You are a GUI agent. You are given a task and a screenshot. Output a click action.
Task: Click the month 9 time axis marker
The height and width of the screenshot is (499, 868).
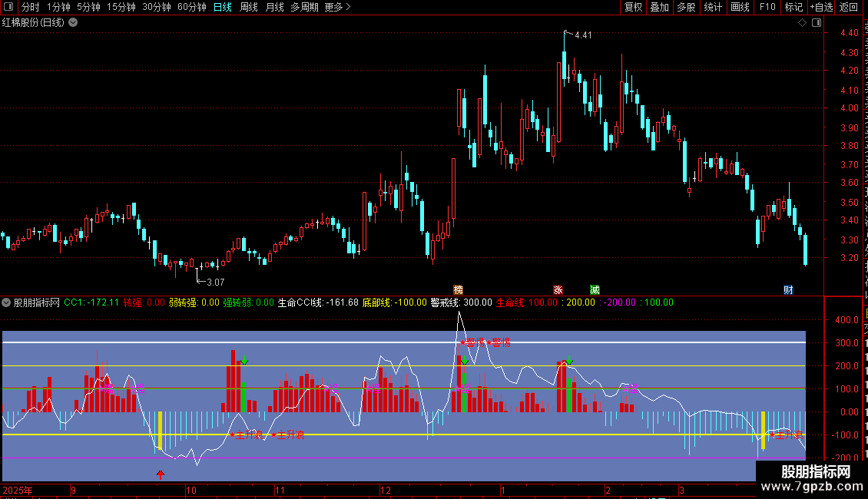point(73,490)
